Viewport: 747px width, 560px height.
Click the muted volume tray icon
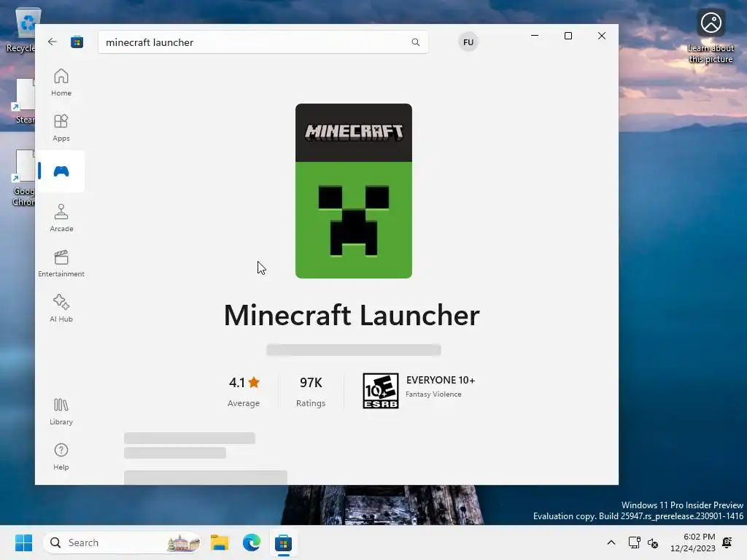(x=653, y=542)
